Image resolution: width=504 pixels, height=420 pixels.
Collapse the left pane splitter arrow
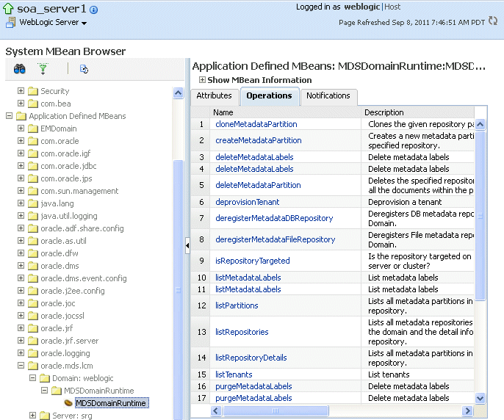[187, 245]
